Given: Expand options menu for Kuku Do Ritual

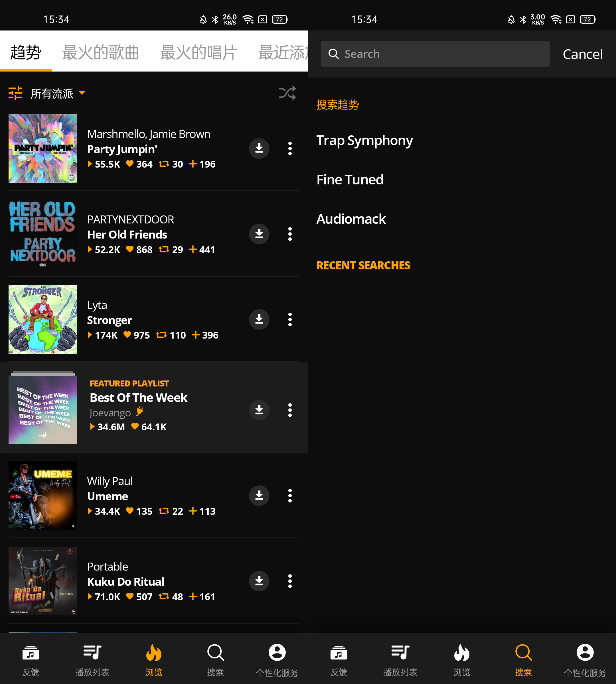Looking at the screenshot, I should 289,581.
